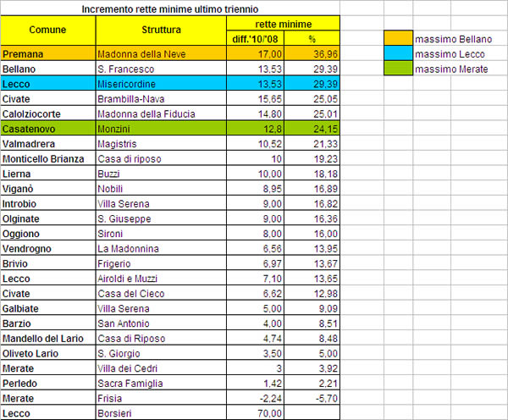Select the 'Premana' cell
The width and height of the screenshot is (508, 420).
[x=48, y=53]
